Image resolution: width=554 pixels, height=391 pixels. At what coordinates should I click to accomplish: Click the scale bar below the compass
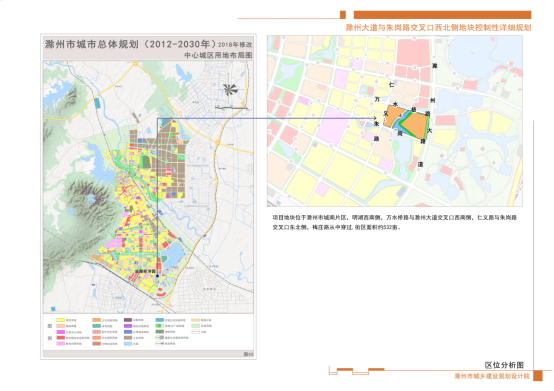coord(231,107)
